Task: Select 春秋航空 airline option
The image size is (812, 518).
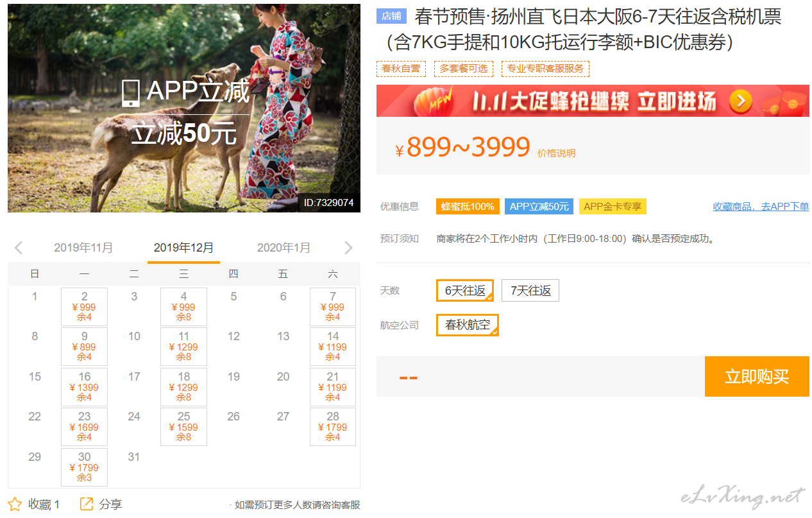Action: [x=467, y=325]
